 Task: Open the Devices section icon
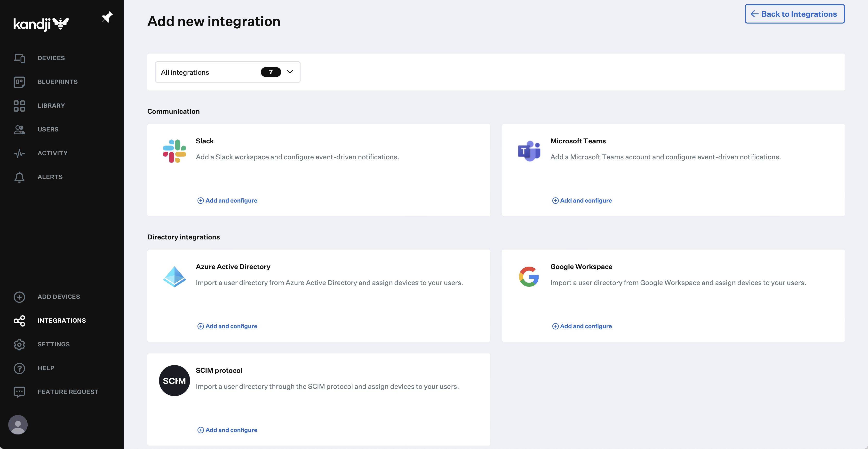click(19, 58)
